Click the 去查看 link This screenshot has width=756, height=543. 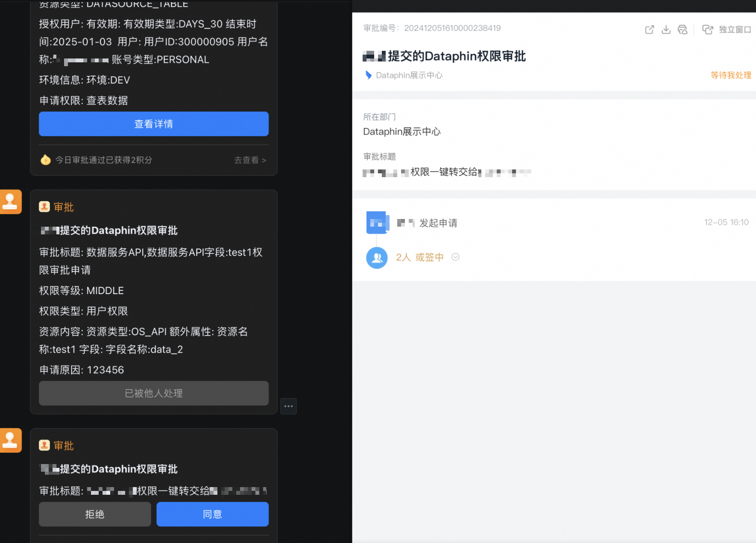[x=250, y=160]
